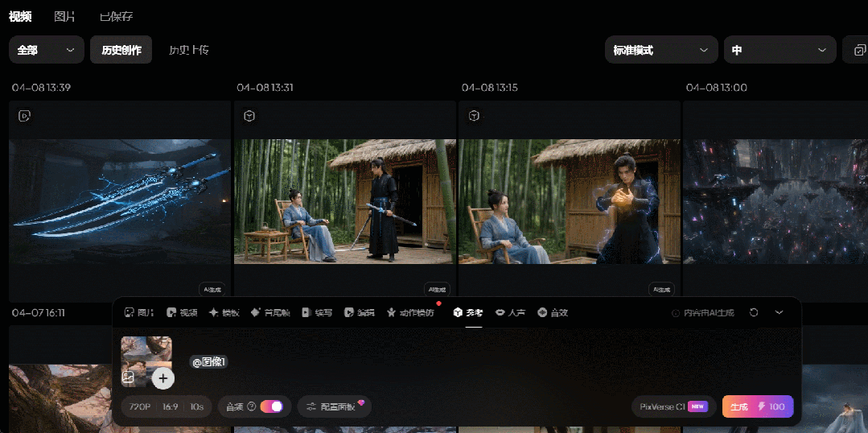
Task: Open the PixVerse C1 model selector
Action: [x=673, y=407]
